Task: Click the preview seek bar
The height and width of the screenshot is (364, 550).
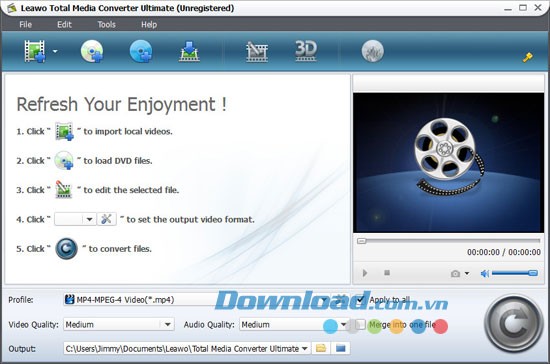Action: [449, 241]
